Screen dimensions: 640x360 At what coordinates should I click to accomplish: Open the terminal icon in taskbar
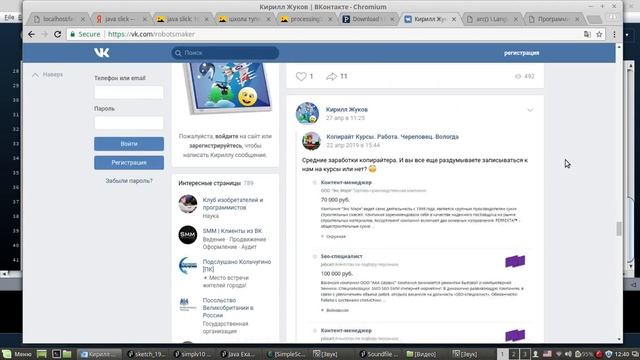coord(56,354)
